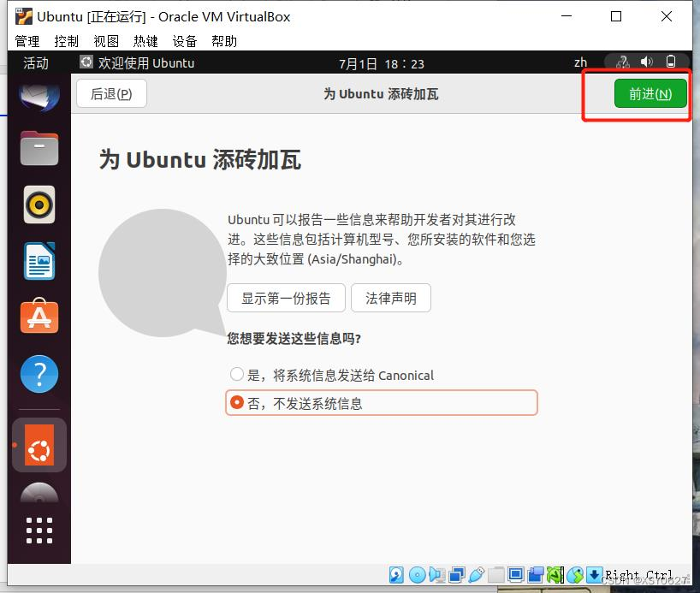Click the battery icon in top bar
700x593 pixels.
pos(671,62)
